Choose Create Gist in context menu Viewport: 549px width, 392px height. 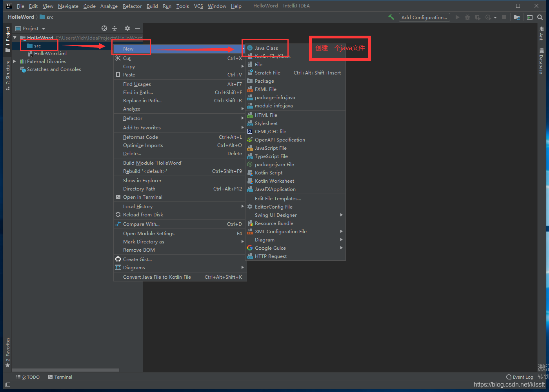point(180,259)
